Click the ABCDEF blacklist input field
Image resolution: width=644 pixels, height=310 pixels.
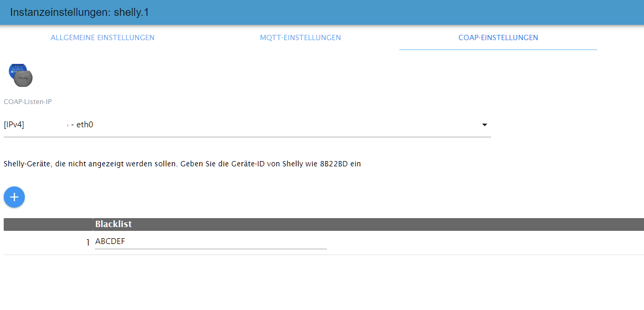tap(211, 242)
